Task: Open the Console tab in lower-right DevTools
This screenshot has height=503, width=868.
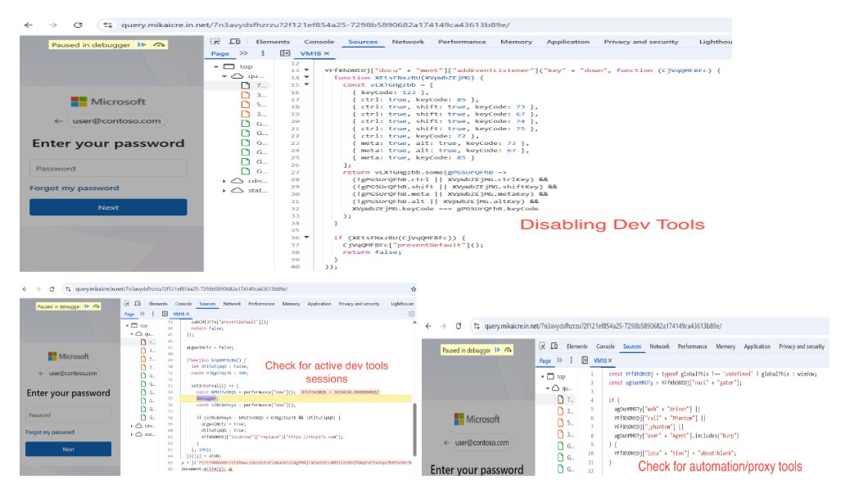Action: pyautogui.click(x=605, y=347)
